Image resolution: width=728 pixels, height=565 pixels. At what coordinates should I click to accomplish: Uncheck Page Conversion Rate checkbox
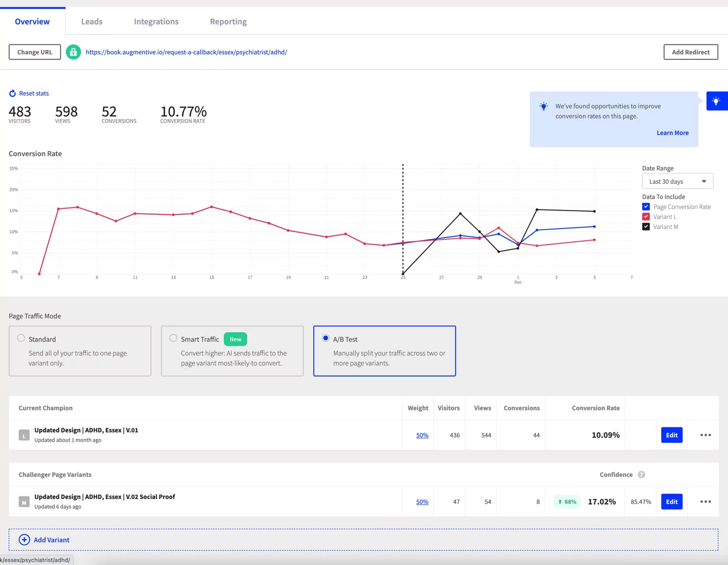tap(646, 207)
